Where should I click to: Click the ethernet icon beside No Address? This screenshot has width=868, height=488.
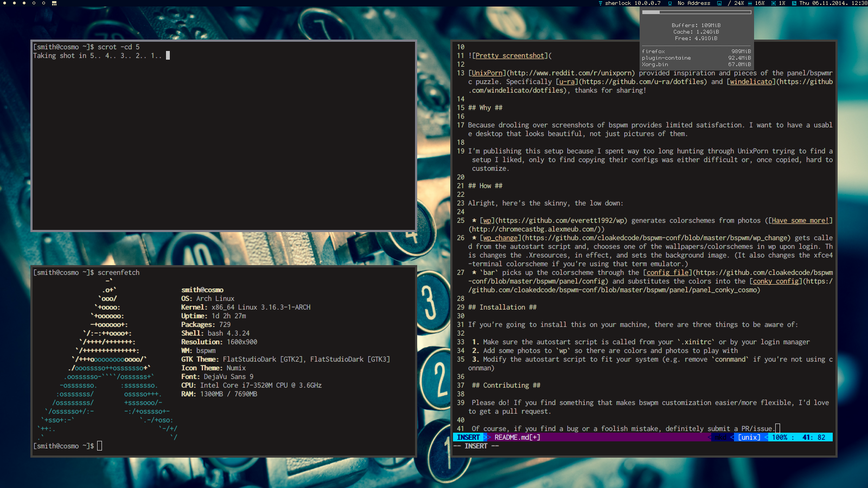pyautogui.click(x=670, y=3)
